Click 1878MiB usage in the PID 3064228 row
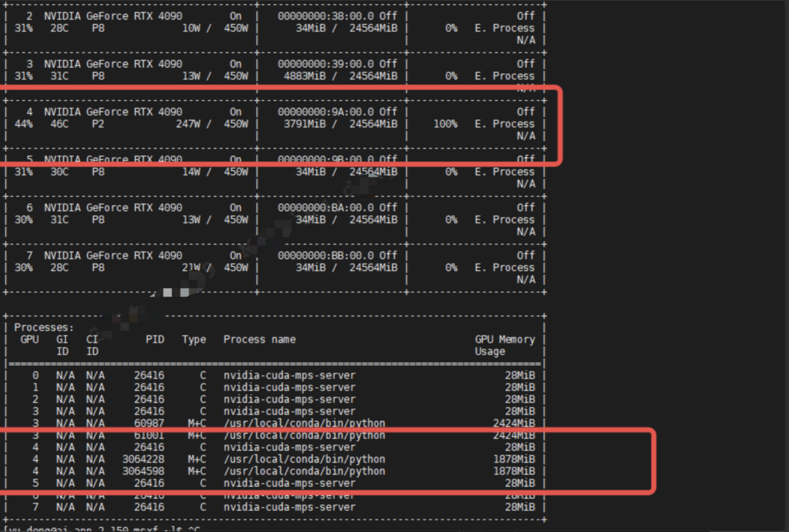The image size is (789, 532). [514, 459]
